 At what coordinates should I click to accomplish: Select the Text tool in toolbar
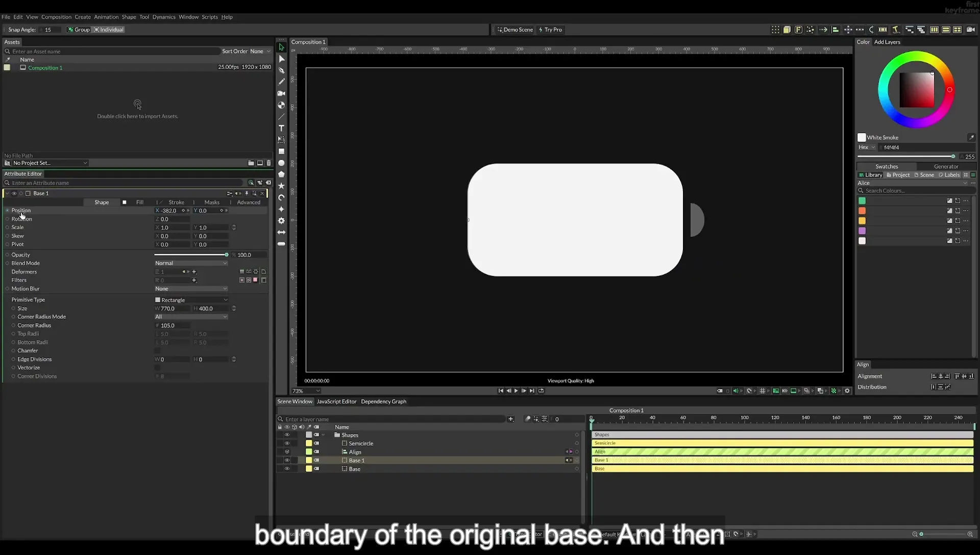point(281,128)
